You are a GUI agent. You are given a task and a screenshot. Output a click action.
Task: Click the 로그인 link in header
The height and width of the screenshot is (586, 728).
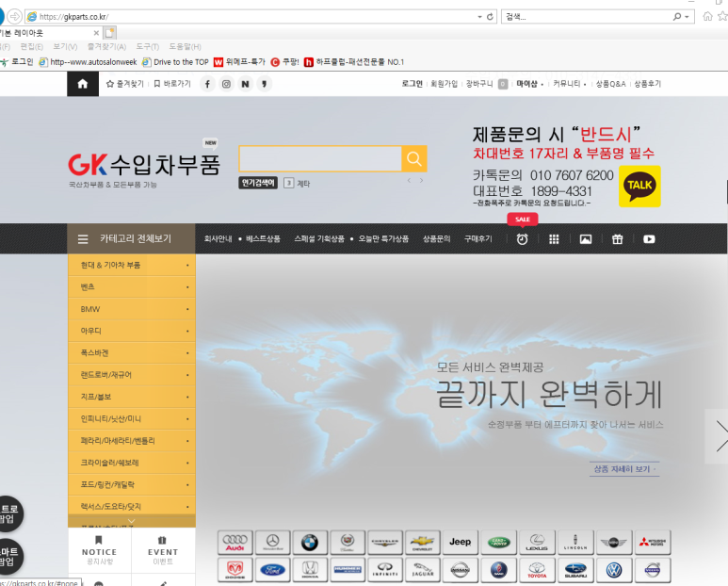[x=413, y=84]
